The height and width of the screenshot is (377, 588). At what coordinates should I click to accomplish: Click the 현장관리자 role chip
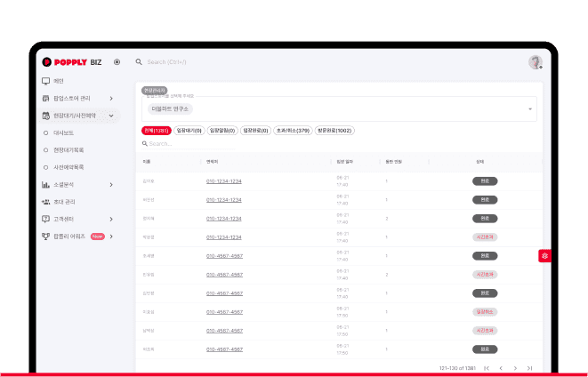155,91
